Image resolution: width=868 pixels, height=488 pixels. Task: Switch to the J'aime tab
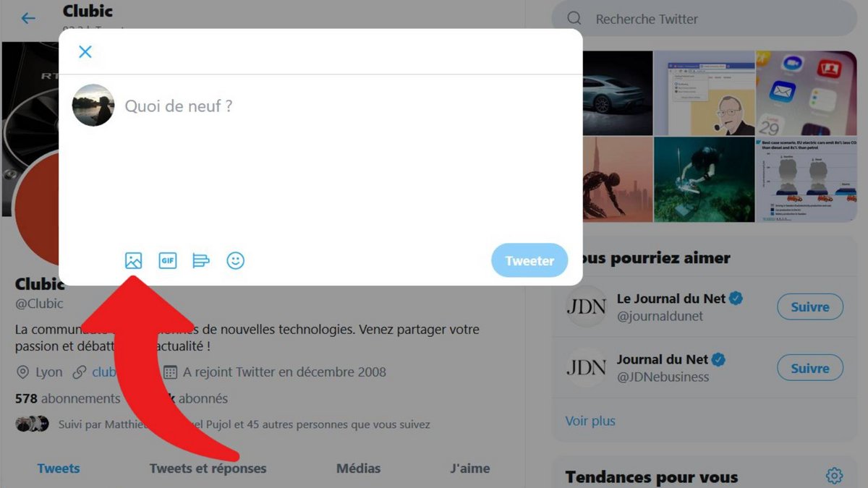(x=470, y=468)
